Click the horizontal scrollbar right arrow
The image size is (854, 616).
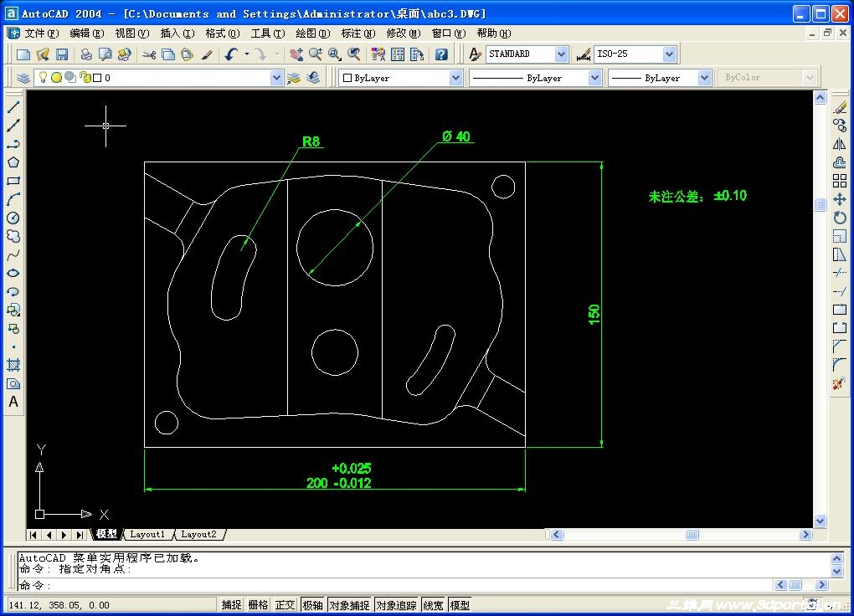coord(806,534)
